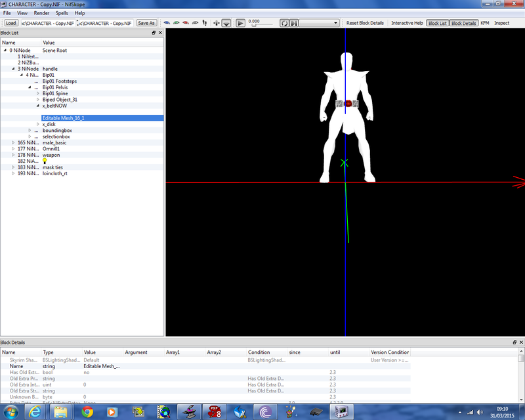Open the Spells menu

(62, 13)
